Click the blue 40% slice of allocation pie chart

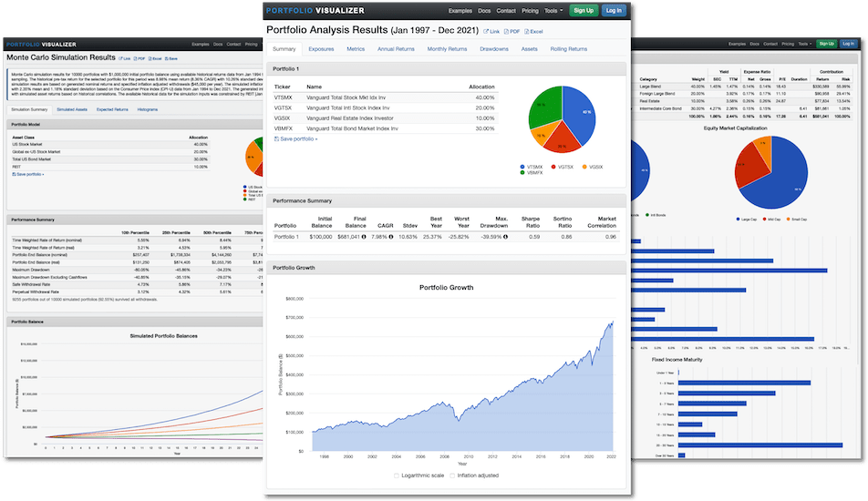(x=580, y=115)
